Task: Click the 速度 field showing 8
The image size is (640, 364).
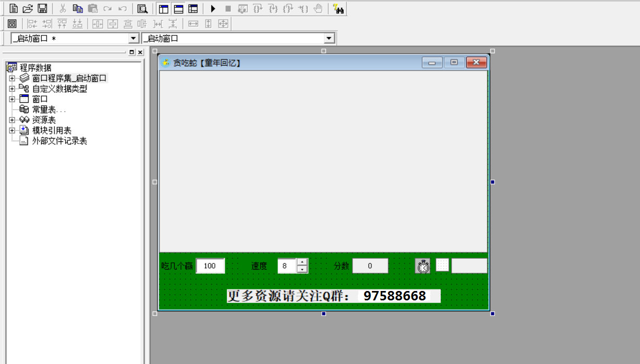Action: 287,265
